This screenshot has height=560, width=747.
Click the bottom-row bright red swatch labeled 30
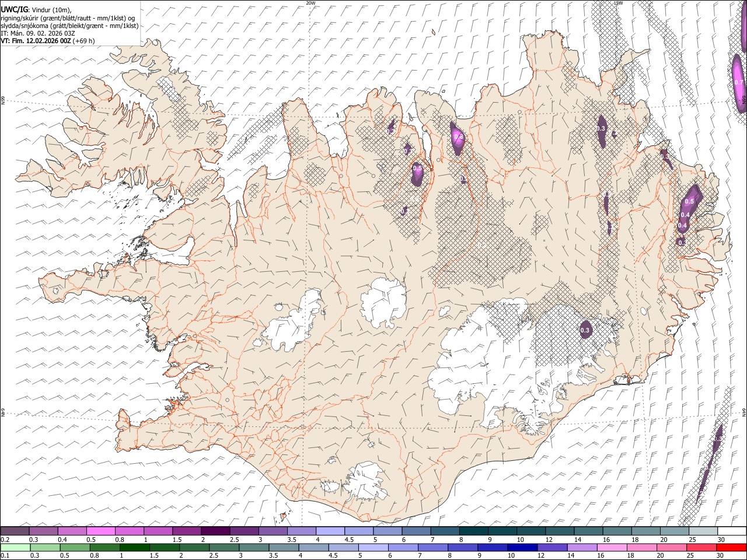(731, 547)
